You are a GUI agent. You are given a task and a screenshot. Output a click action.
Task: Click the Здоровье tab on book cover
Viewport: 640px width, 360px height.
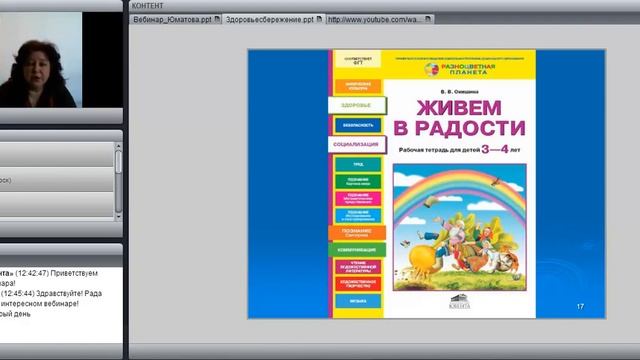click(x=357, y=105)
